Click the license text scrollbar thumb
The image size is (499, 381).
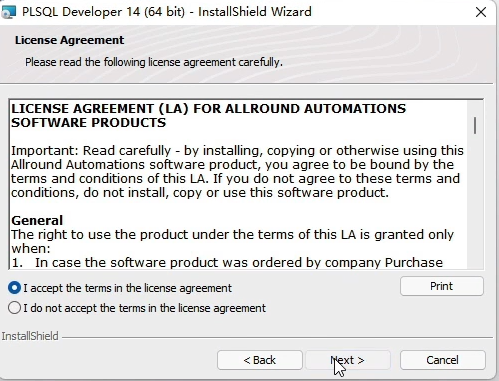475,126
